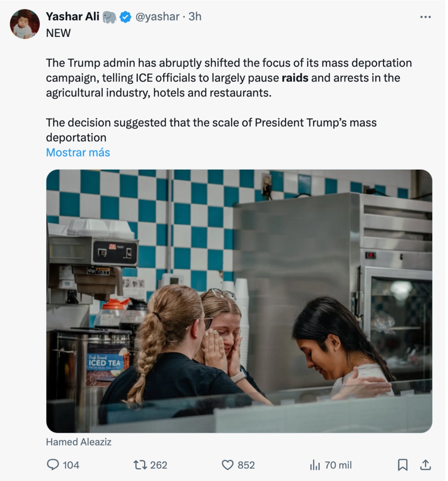
Task: Click the elephant emoji beside the name
Action: pos(110,17)
